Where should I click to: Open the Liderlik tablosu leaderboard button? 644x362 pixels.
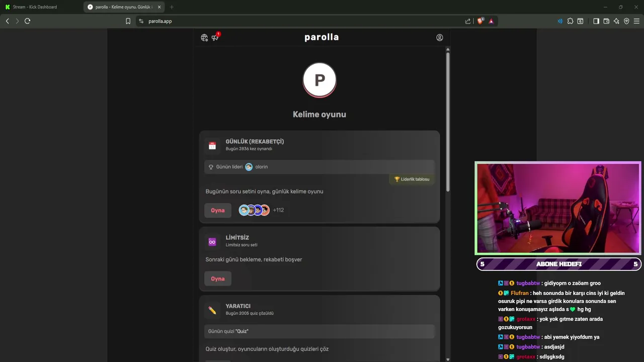412,179
